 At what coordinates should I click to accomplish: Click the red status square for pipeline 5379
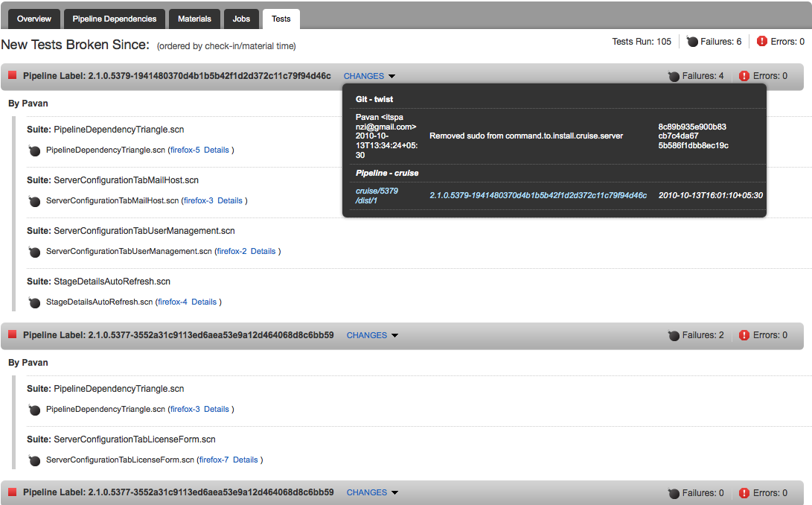click(12, 76)
